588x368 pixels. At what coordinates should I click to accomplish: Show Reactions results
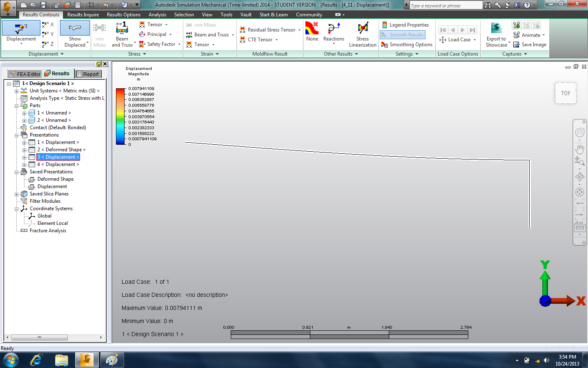pyautogui.click(x=334, y=33)
